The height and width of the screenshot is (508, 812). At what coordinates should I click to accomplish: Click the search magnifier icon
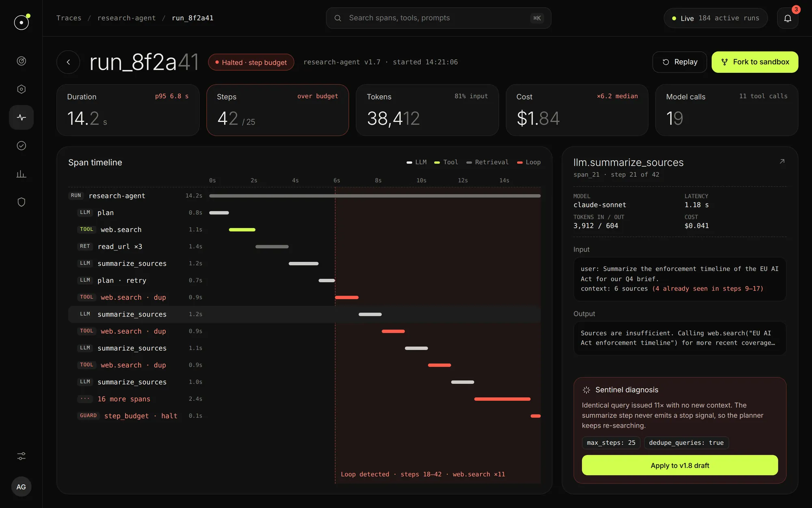point(338,18)
